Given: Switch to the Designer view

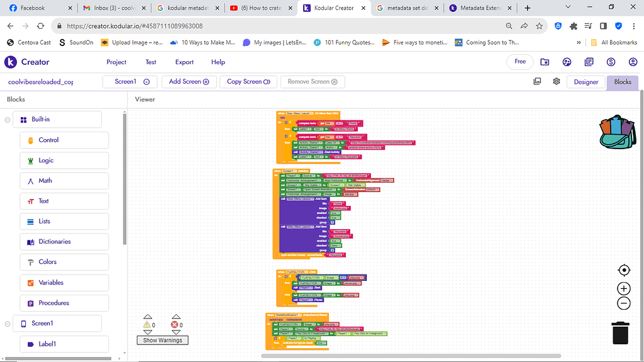Looking at the screenshot, I should tap(586, 82).
